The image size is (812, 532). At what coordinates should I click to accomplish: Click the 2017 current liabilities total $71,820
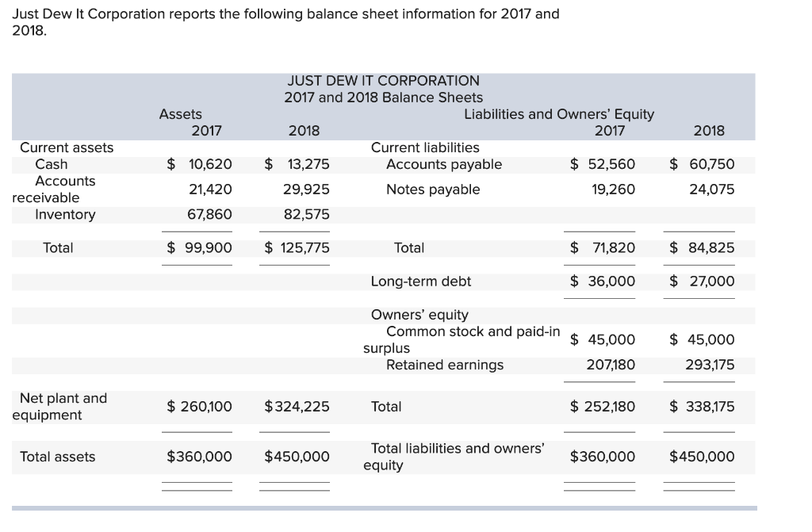[603, 247]
